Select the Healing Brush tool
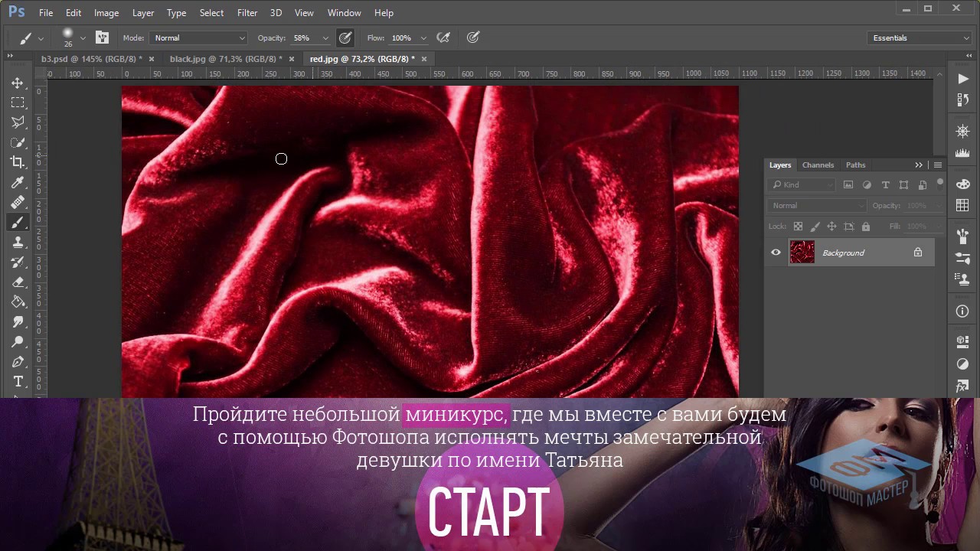 (x=18, y=202)
